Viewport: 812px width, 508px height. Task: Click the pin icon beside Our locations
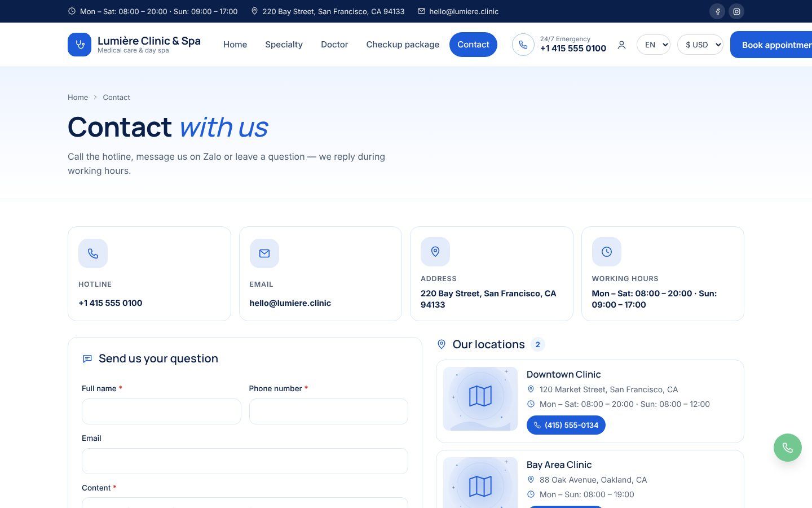(442, 344)
